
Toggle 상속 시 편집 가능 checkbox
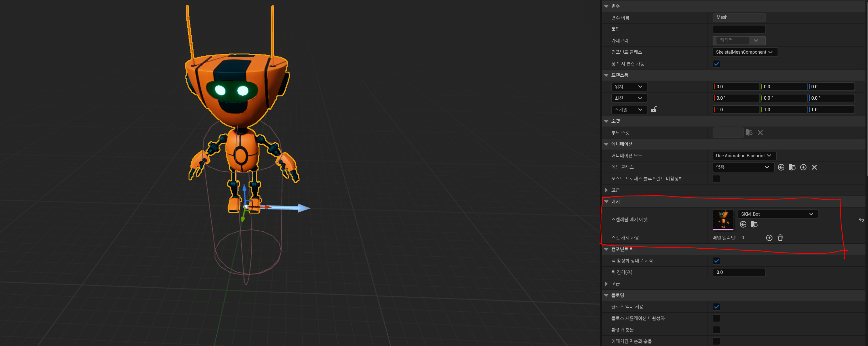[x=716, y=64]
